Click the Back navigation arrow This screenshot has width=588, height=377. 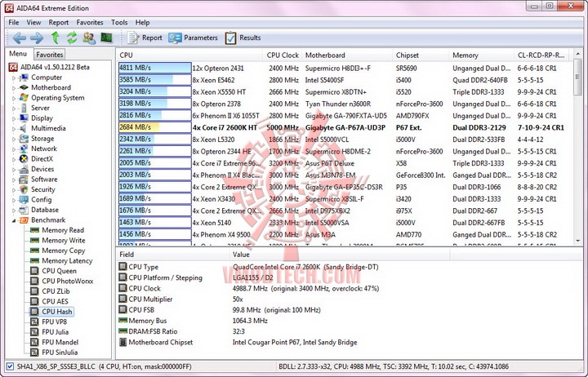coord(19,38)
